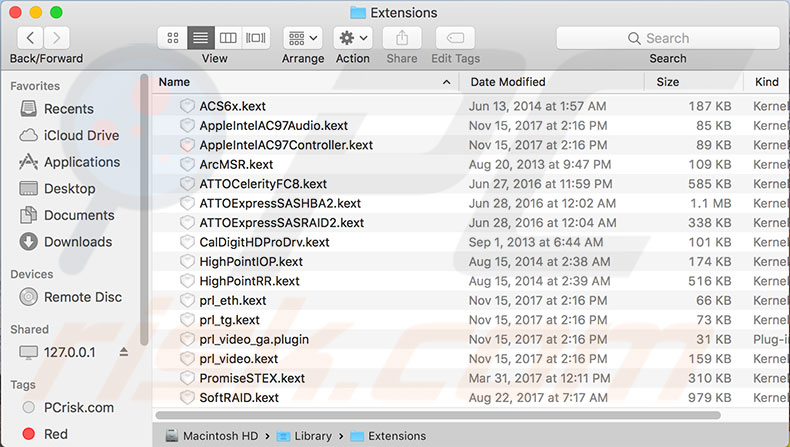790x447 pixels.
Task: Select ATTOExpressSASRAID2.kext file
Action: (x=282, y=223)
